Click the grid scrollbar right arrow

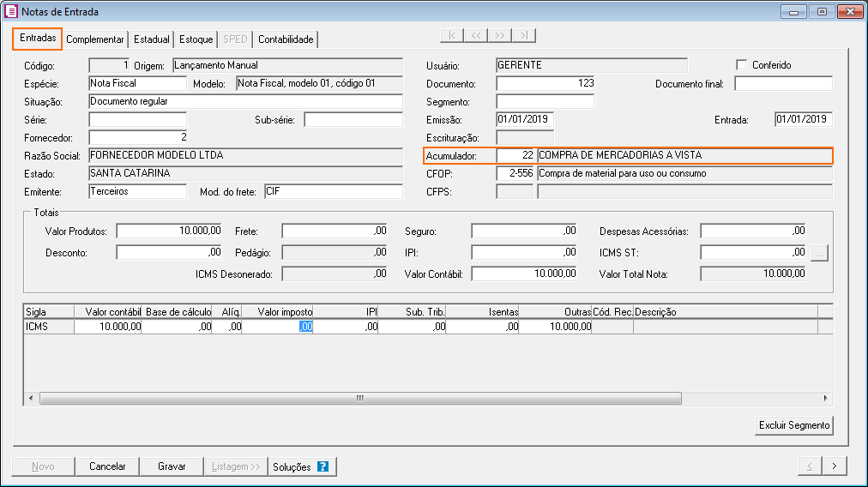pyautogui.click(x=825, y=398)
